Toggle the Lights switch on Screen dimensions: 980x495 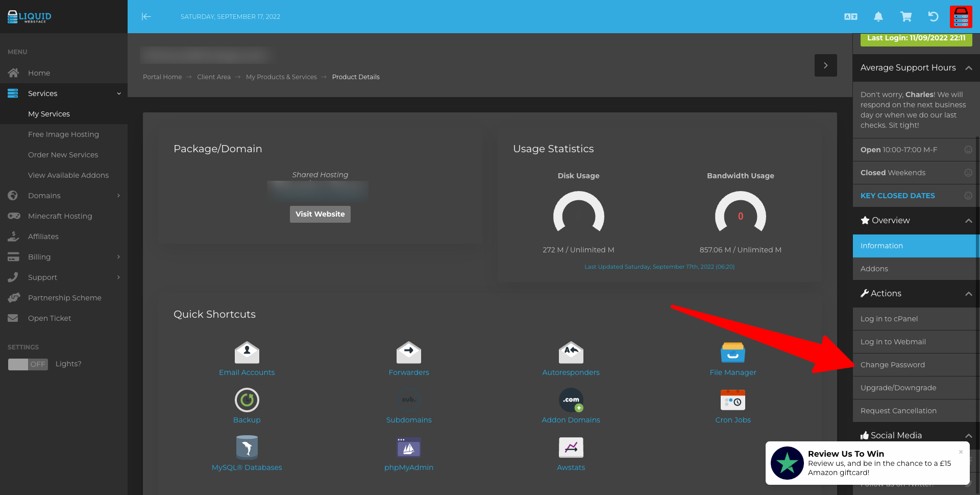click(x=28, y=364)
